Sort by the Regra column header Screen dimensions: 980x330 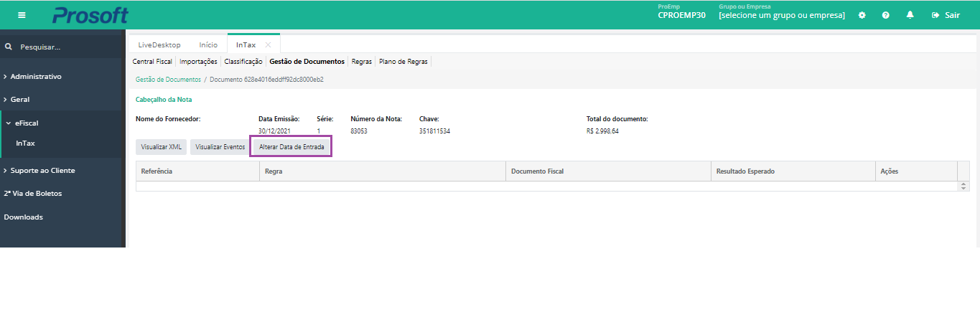pos(382,171)
